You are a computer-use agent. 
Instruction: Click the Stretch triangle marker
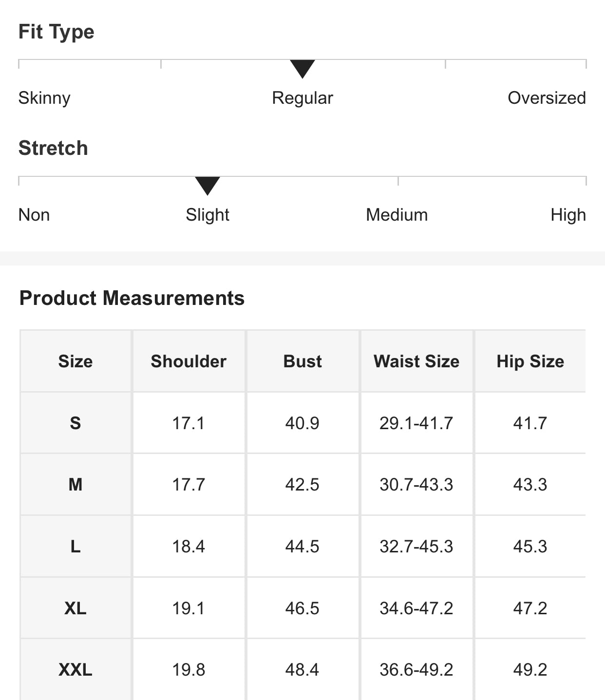click(x=208, y=185)
